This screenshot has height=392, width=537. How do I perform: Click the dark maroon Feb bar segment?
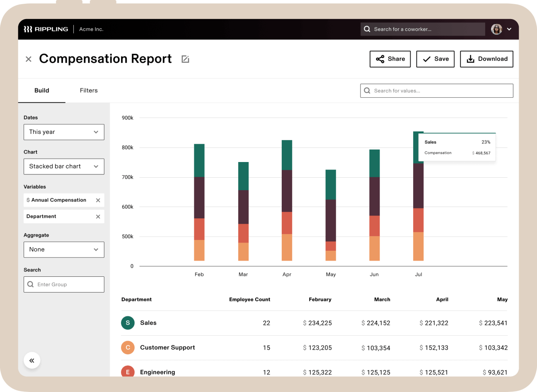point(199,198)
